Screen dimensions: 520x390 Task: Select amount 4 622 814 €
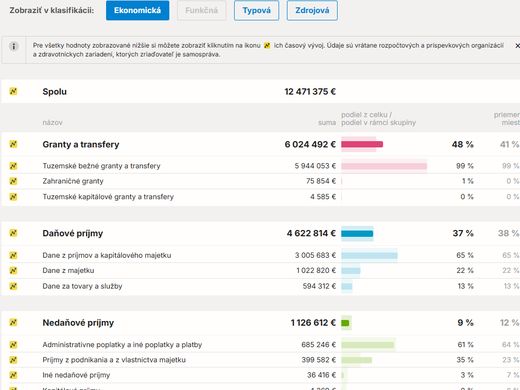[x=311, y=233]
